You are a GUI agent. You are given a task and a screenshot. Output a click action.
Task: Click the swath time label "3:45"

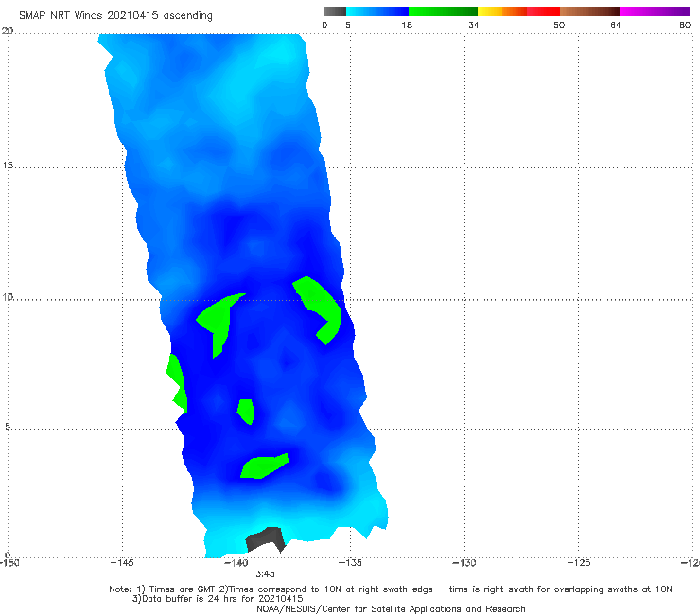[x=265, y=574]
